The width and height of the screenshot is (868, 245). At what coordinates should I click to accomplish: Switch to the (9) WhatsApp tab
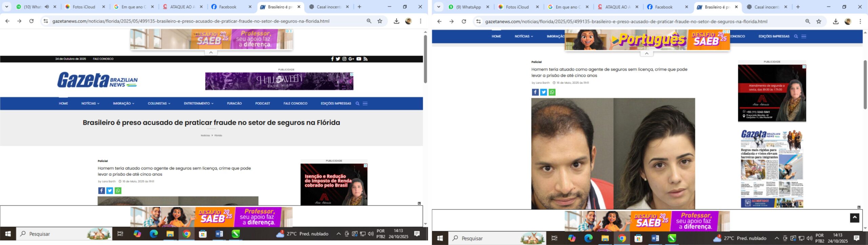pyautogui.click(x=468, y=7)
